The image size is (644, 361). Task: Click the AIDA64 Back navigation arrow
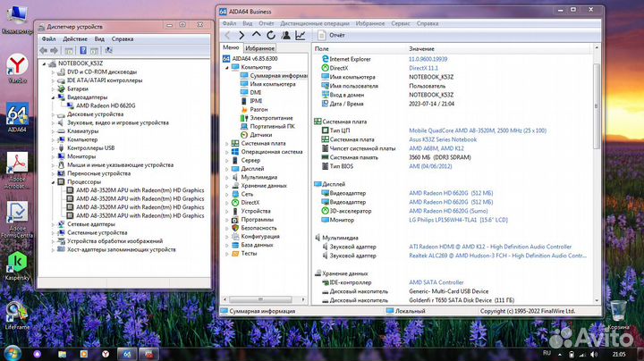(227, 35)
